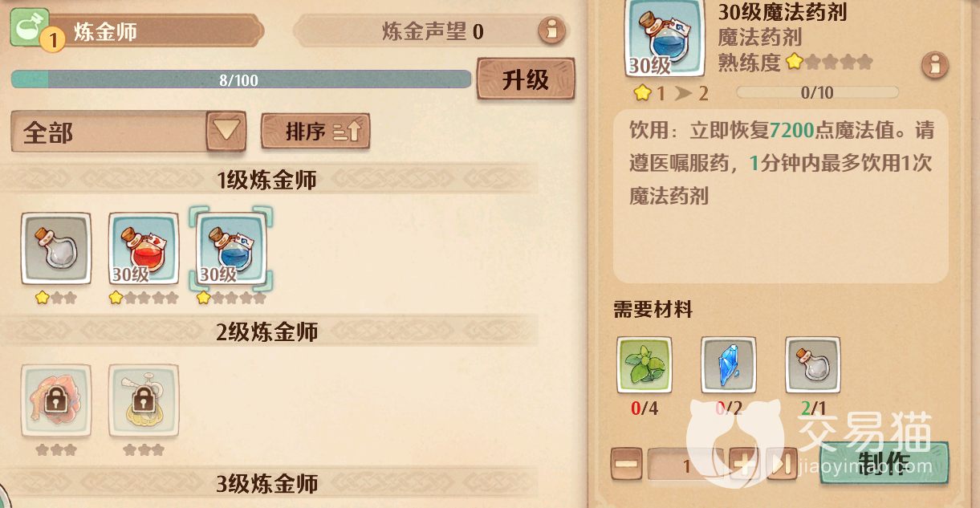Click the 8/100 experience progress bar

tap(241, 79)
